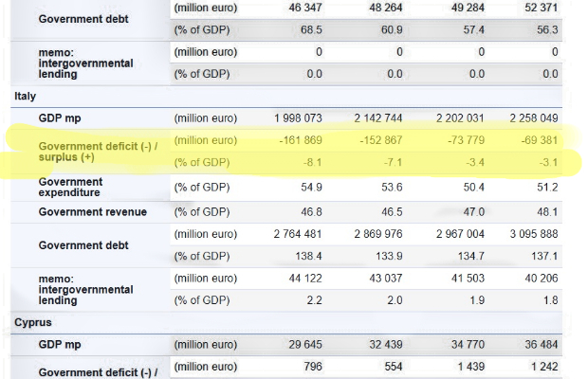Click Italy GDP value 2 202 031
The image size is (588, 379).
point(460,118)
